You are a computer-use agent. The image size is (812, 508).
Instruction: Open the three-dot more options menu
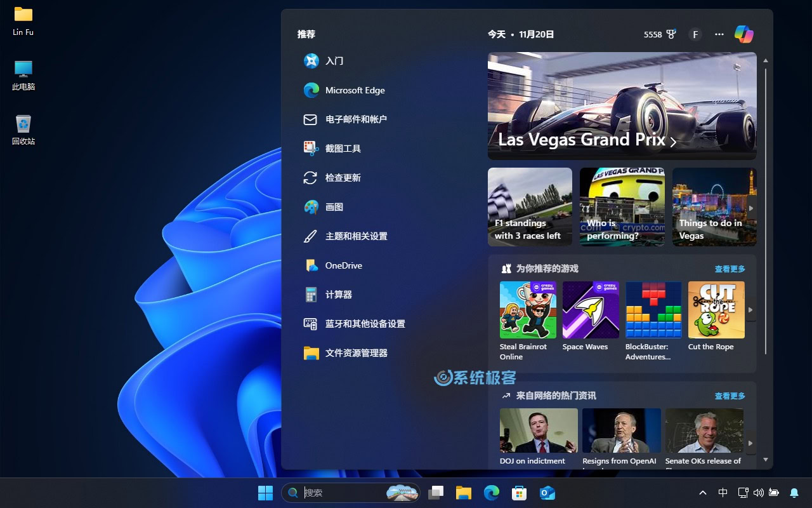[719, 34]
